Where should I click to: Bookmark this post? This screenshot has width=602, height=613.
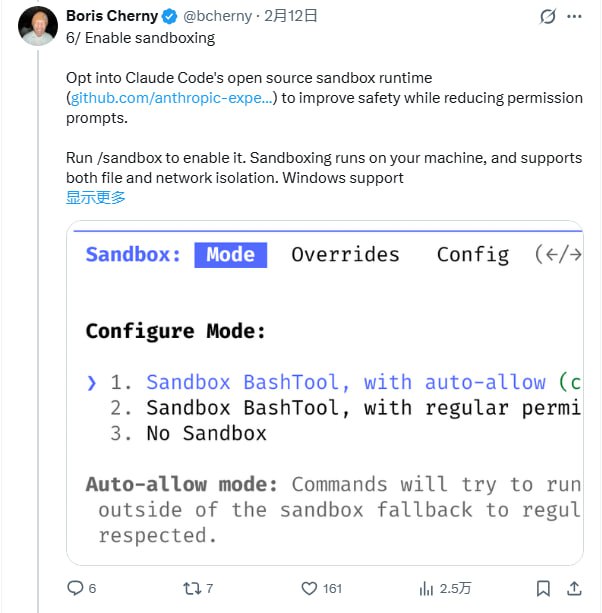click(543, 588)
